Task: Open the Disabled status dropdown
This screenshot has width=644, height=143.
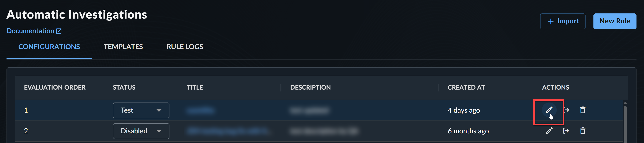Action: point(141,131)
